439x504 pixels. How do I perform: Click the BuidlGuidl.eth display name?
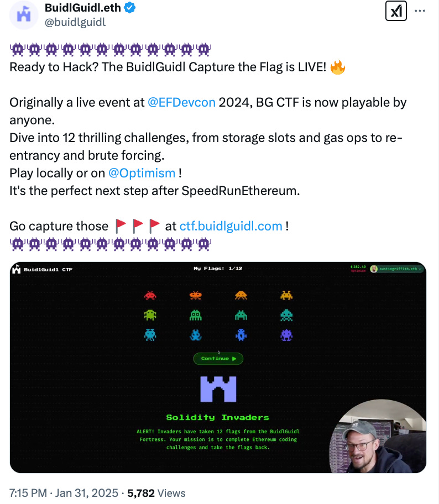click(x=82, y=8)
